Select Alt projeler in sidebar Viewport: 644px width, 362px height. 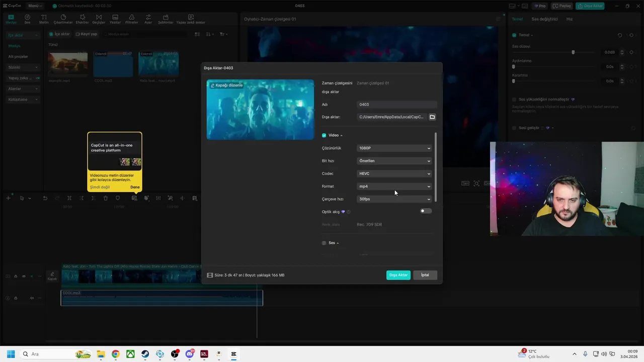pos(19,57)
